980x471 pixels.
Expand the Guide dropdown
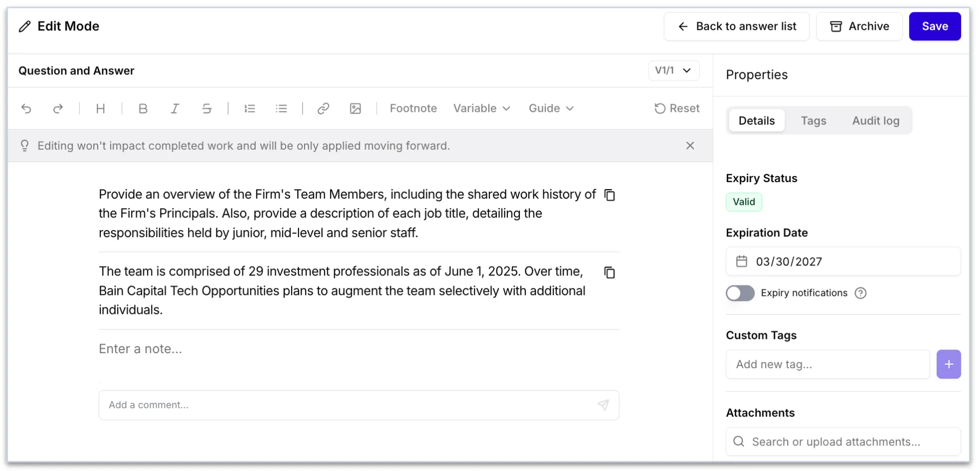[551, 108]
